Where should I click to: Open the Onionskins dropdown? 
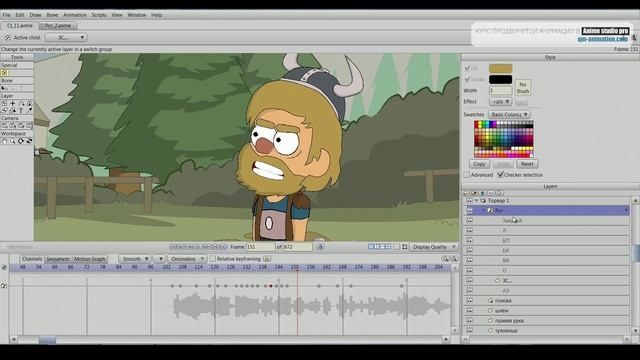(187, 259)
